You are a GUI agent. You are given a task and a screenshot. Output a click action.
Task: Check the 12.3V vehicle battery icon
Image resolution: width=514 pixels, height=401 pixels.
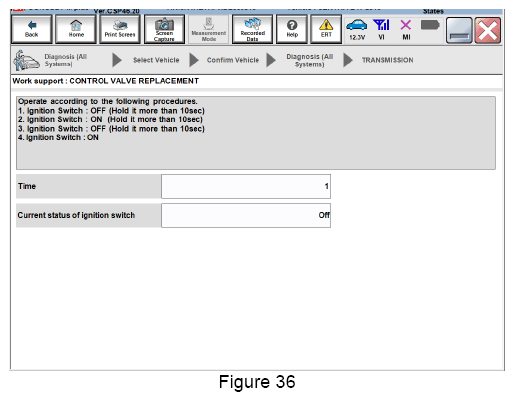[357, 29]
